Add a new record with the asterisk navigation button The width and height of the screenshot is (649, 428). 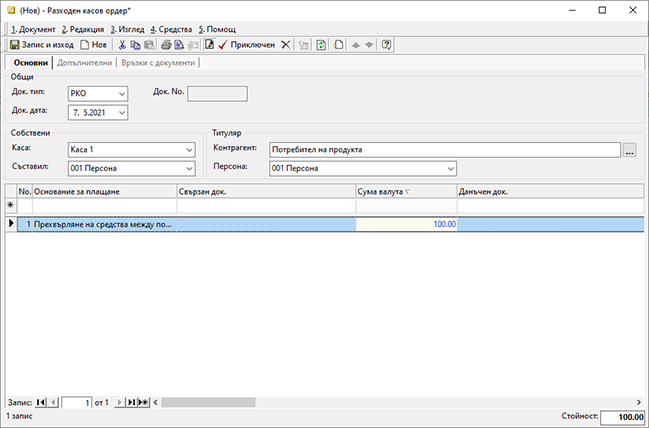[144, 402]
